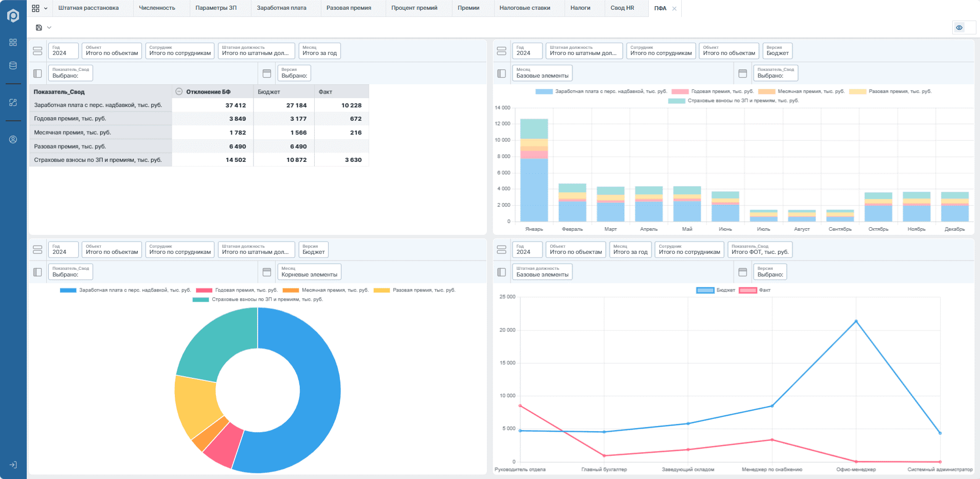
Task: Collapse the Отклонение БФ column group
Action: point(179,91)
